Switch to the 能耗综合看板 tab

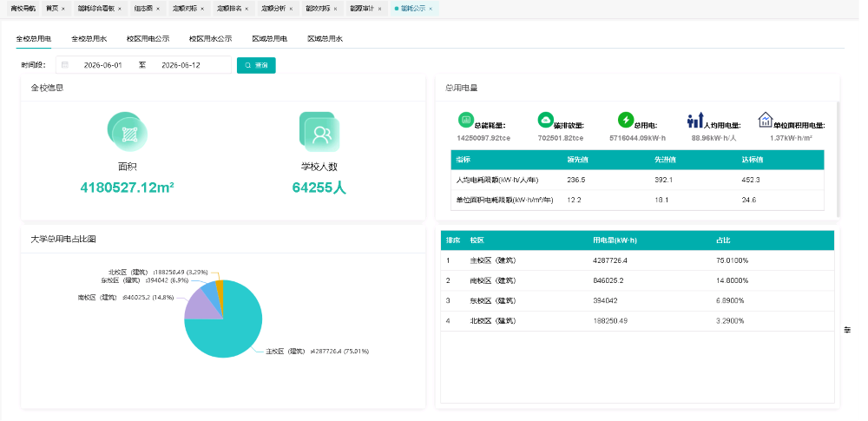pos(95,9)
